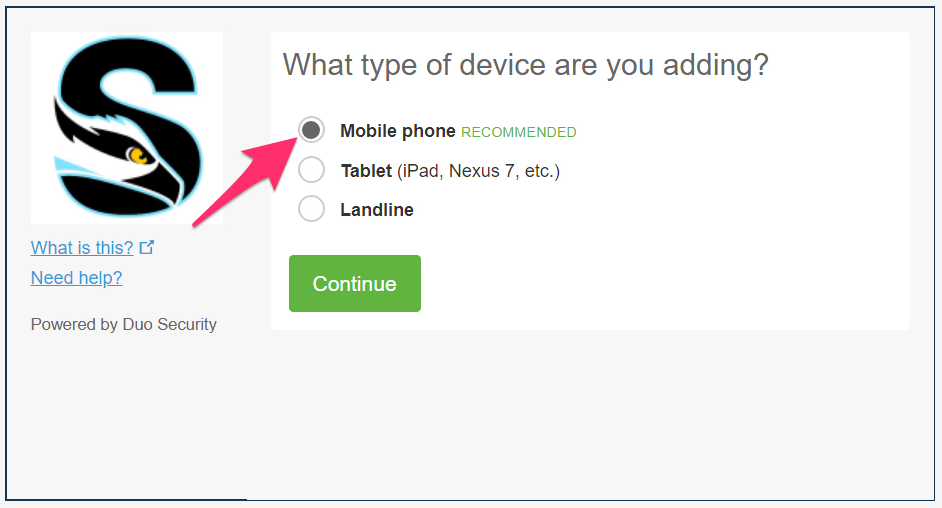Click the hawk's yellow eye in logo
942x508 pixels.
pyautogui.click(x=139, y=155)
